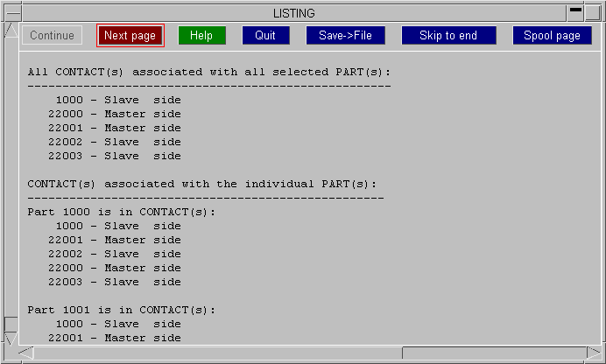Image resolution: width=606 pixels, height=364 pixels.
Task: Click the vertical scrollbar down arrow
Action: pos(11,339)
